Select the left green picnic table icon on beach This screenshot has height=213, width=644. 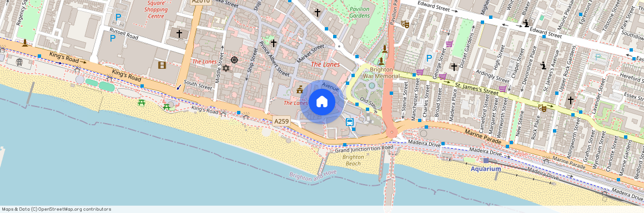pos(142,103)
